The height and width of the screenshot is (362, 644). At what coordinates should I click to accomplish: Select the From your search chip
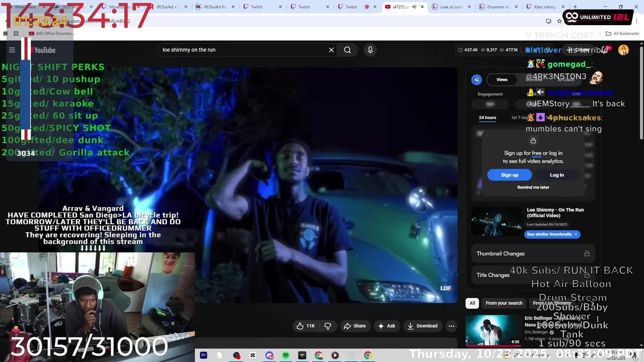tap(504, 303)
